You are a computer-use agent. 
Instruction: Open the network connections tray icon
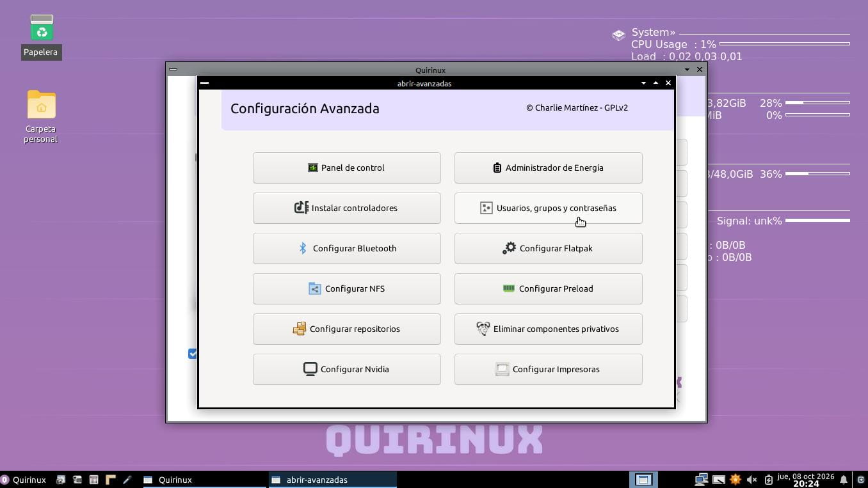click(702, 480)
